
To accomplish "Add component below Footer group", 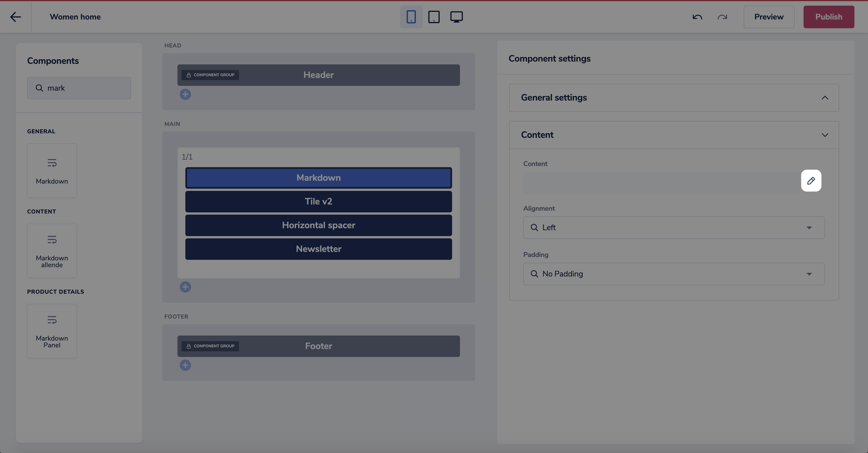I will coord(185,365).
